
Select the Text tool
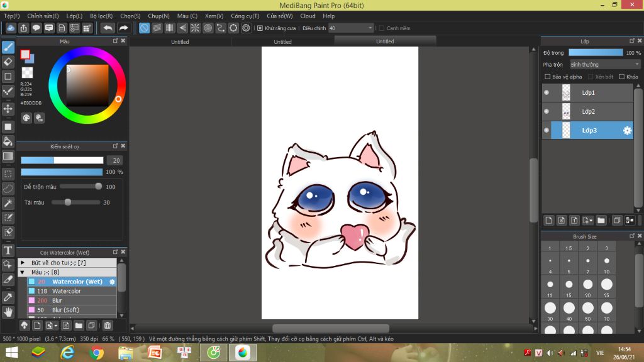8,250
